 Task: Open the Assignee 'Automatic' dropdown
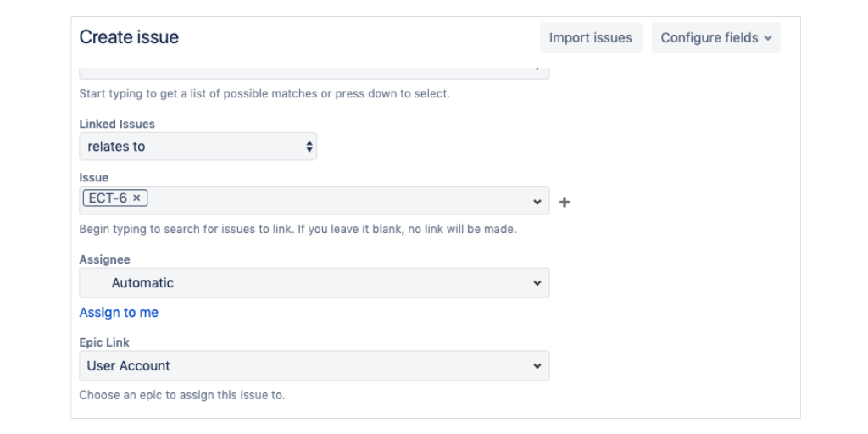(x=314, y=283)
